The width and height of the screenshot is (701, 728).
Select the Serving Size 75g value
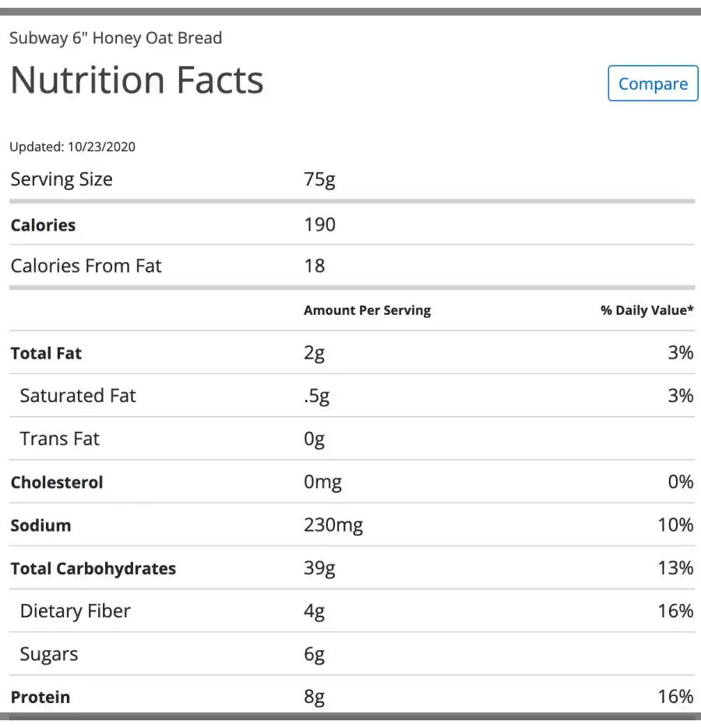tap(319, 180)
